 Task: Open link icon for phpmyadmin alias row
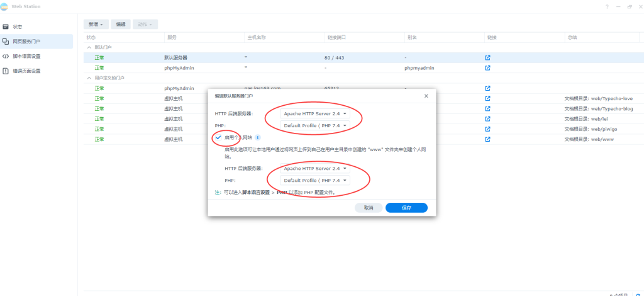[x=487, y=68]
